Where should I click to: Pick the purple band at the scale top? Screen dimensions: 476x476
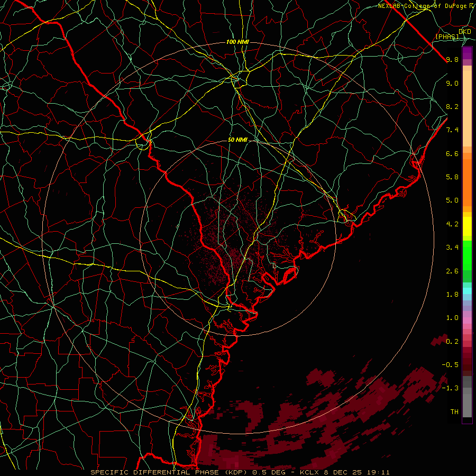point(467,53)
